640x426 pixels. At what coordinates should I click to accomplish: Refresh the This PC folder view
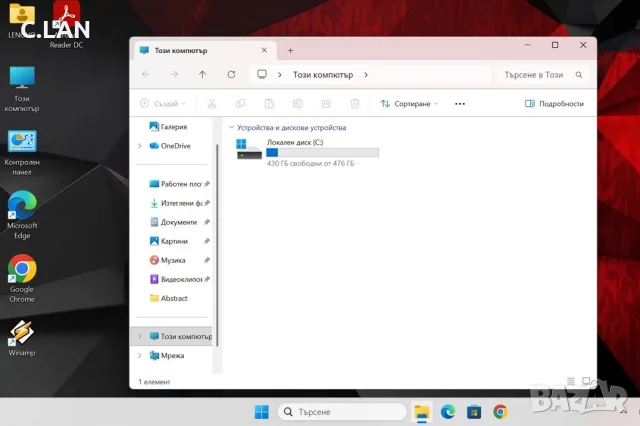click(231, 75)
